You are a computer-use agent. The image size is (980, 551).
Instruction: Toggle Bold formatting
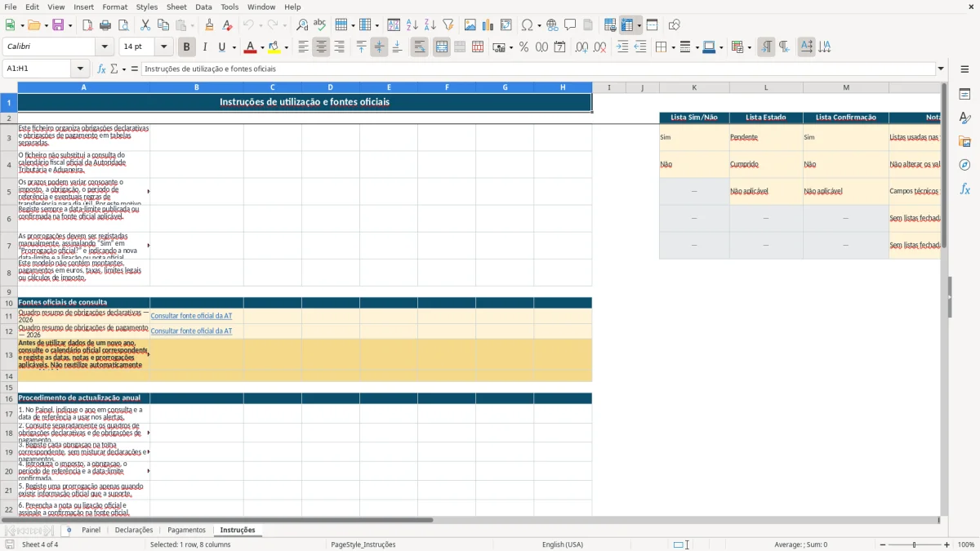(x=187, y=47)
